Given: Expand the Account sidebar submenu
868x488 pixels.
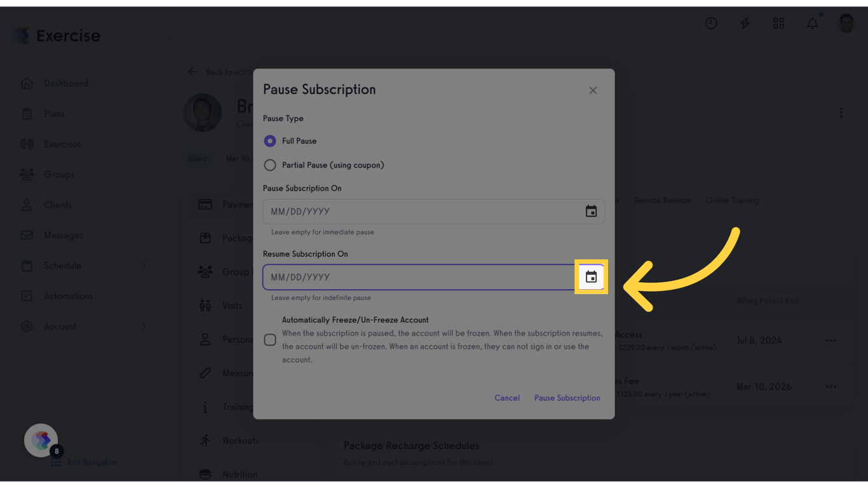Looking at the screenshot, I should click(x=144, y=327).
